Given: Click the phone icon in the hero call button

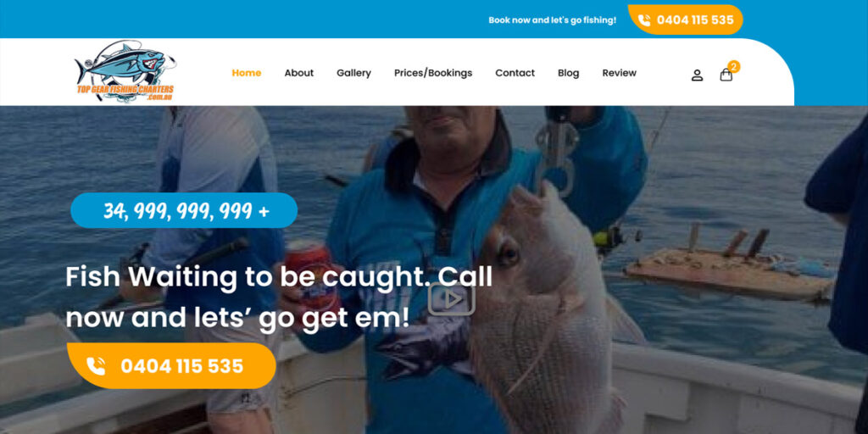Looking at the screenshot, I should pyautogui.click(x=96, y=366).
